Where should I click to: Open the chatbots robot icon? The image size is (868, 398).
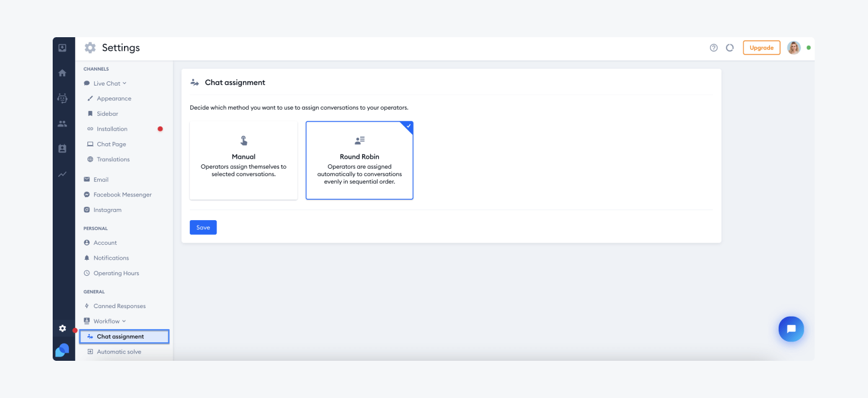click(63, 98)
